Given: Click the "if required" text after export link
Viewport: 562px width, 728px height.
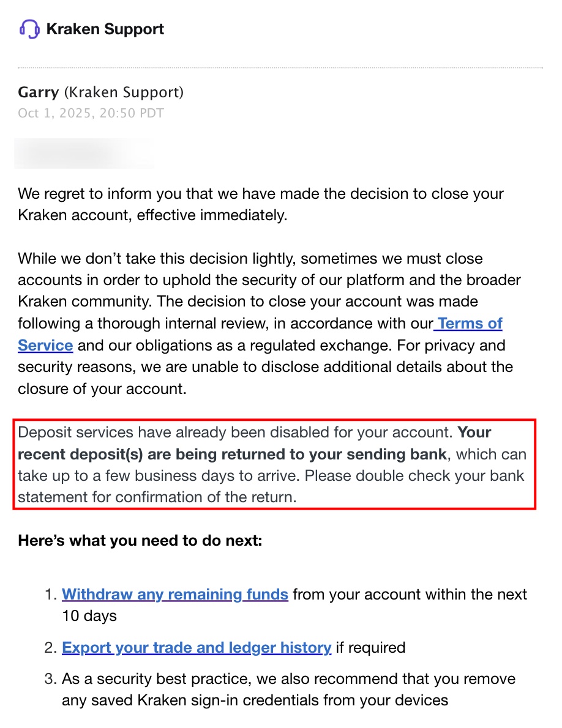Looking at the screenshot, I should pyautogui.click(x=370, y=647).
